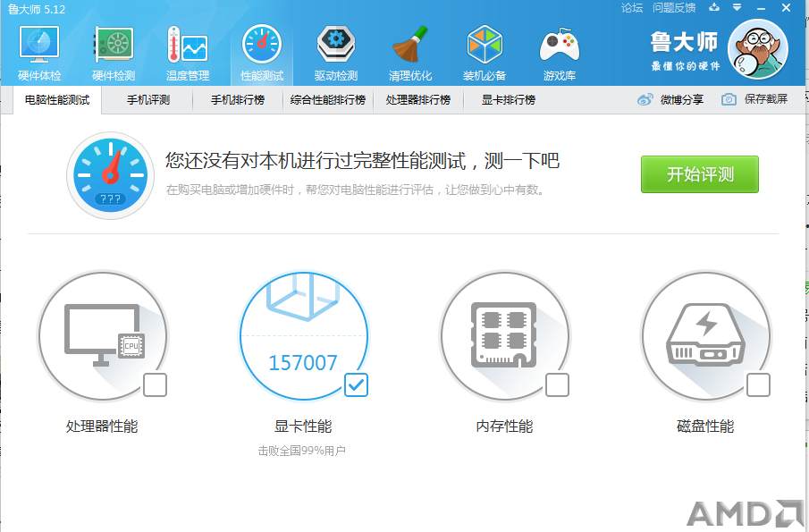Viewport: 809px width, 532px height.
Task: Click the skin/download icon in title bar
Action: click(x=714, y=7)
